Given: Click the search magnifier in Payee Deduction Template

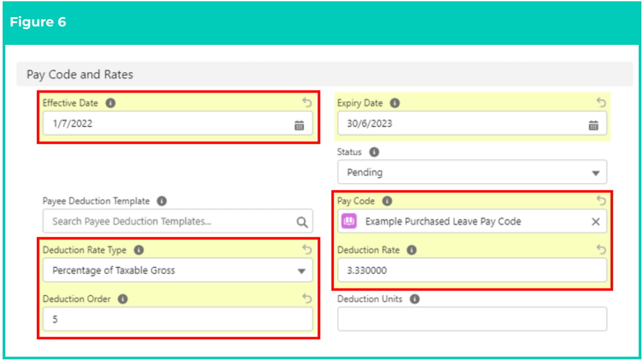Looking at the screenshot, I should (302, 222).
